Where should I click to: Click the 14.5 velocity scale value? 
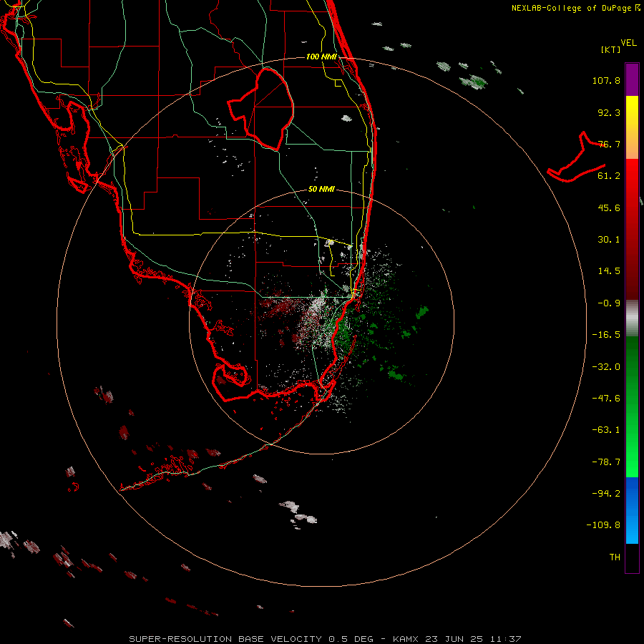tap(609, 271)
